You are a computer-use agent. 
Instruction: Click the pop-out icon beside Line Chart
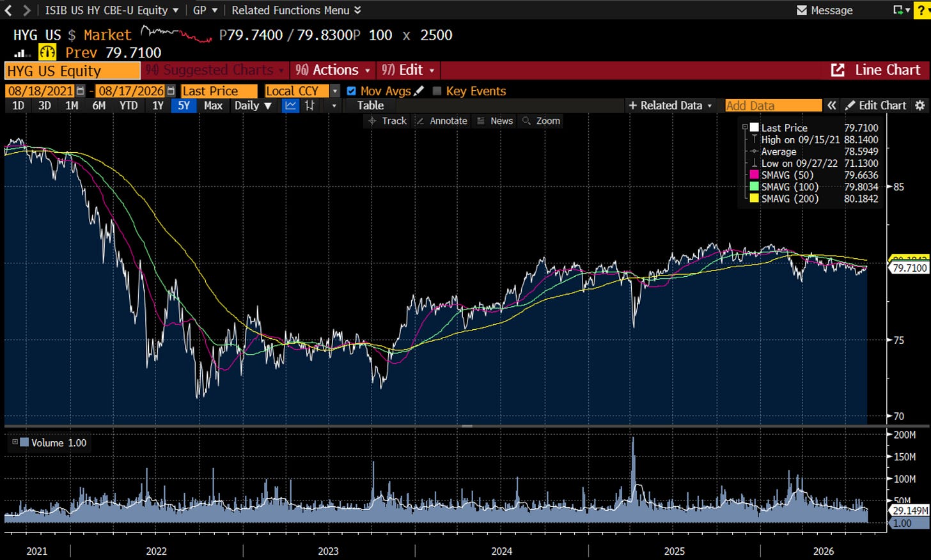point(837,70)
